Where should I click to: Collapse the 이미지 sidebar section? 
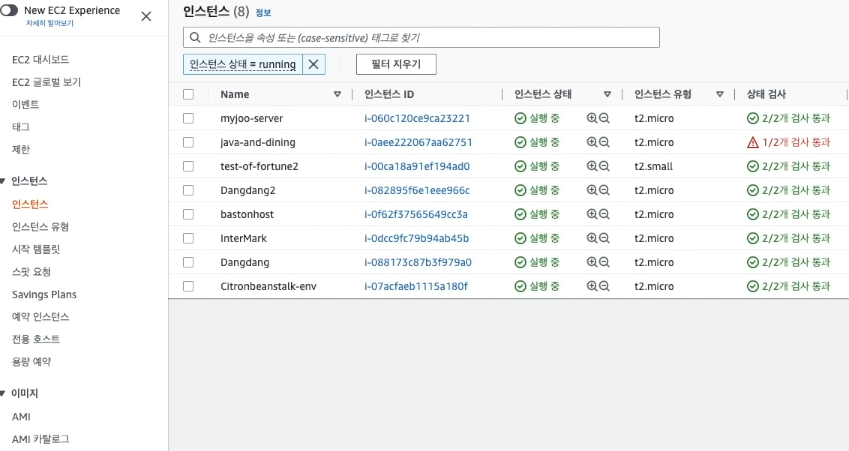pos(3,394)
